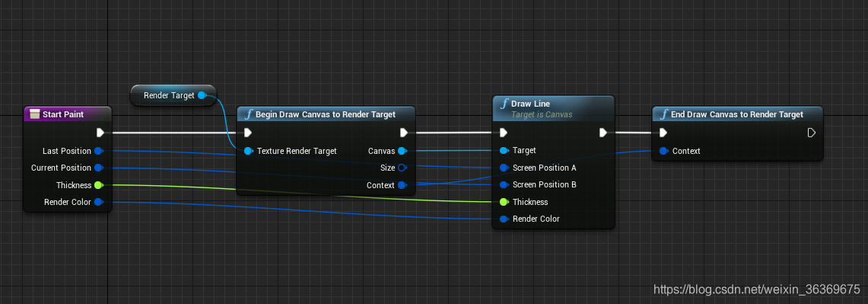
Task: Click 'Current Position' label on Start Paint
Action: pos(61,168)
